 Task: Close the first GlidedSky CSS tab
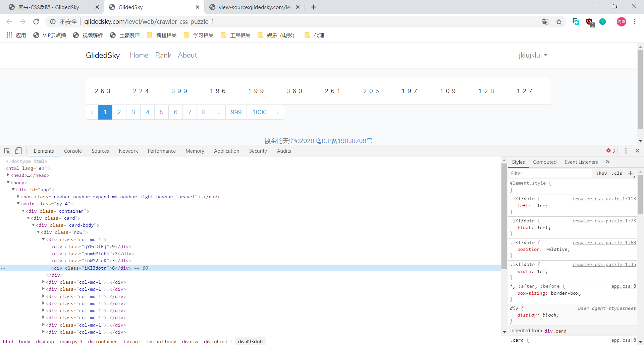click(x=97, y=7)
